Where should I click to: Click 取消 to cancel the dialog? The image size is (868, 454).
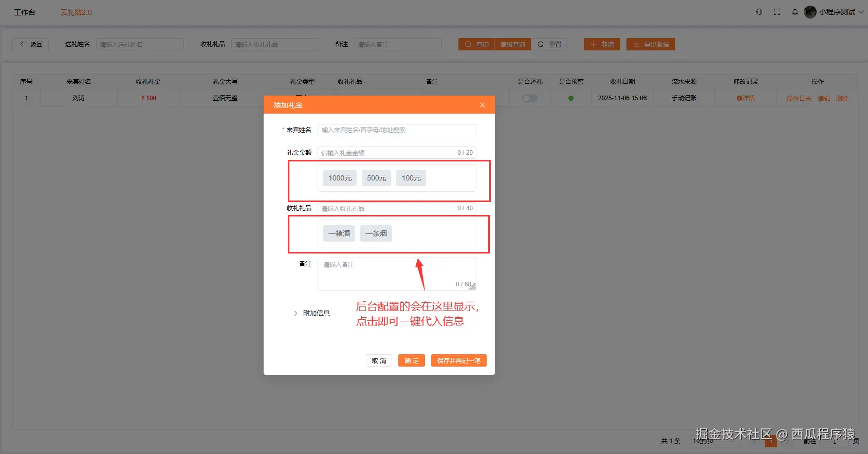tap(379, 361)
